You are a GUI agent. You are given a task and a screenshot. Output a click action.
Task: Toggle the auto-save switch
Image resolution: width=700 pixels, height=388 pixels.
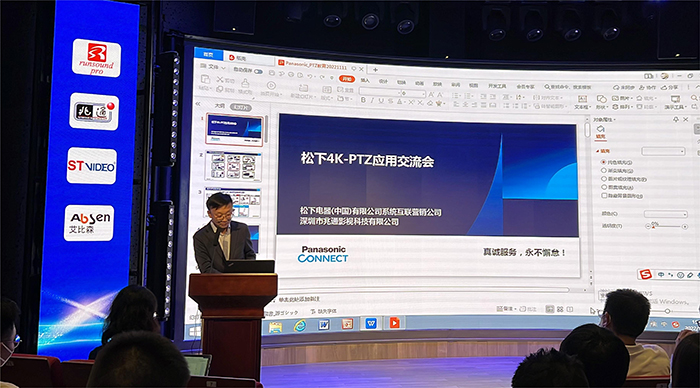click(x=258, y=71)
